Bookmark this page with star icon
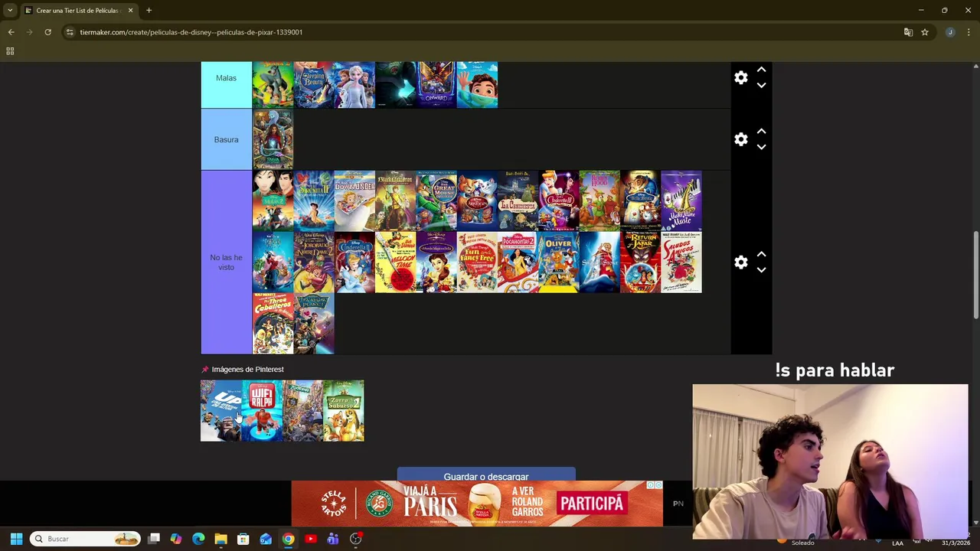The width and height of the screenshot is (980, 551). click(925, 32)
